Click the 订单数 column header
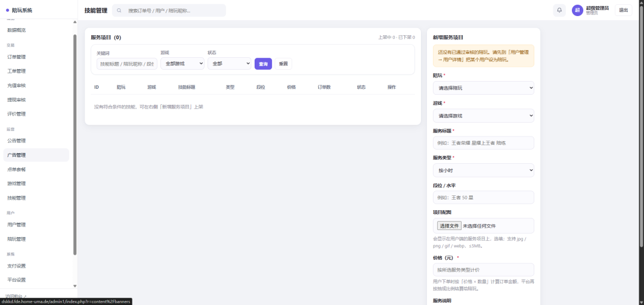Screen dimensions: 644x305 tap(324, 87)
